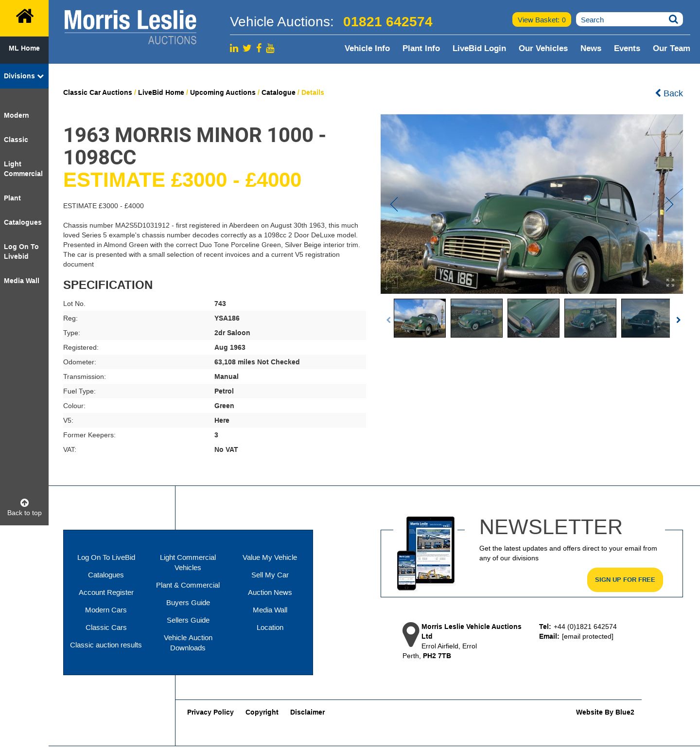Select the fifth partially visible thumbnail
Image resolution: width=700 pixels, height=753 pixels.
click(x=646, y=318)
